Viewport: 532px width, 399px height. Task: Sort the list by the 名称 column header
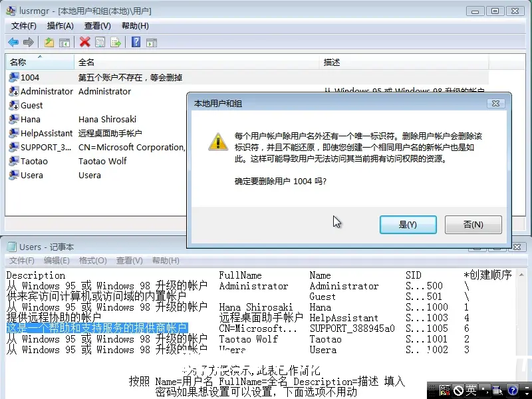[40, 62]
